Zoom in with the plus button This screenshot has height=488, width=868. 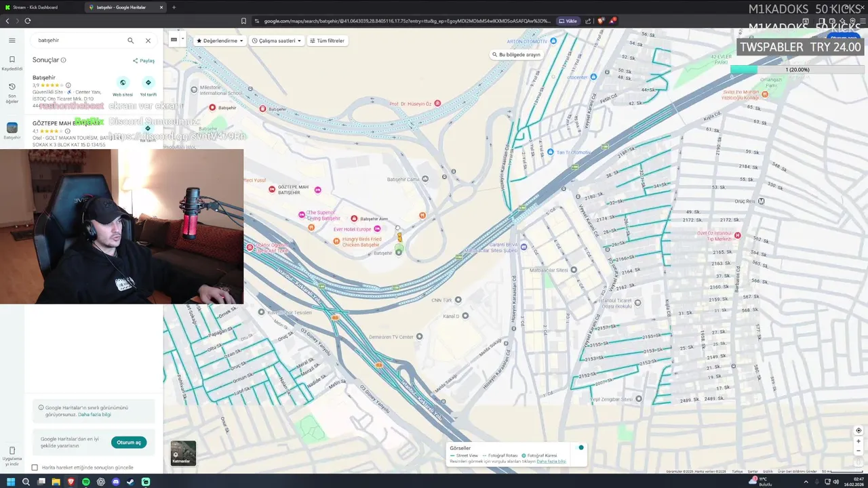click(x=859, y=441)
